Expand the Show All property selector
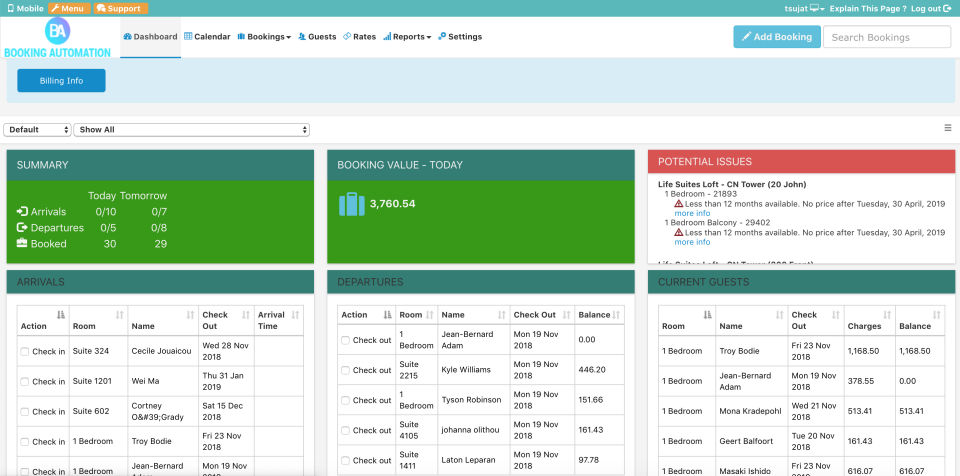 [191, 130]
